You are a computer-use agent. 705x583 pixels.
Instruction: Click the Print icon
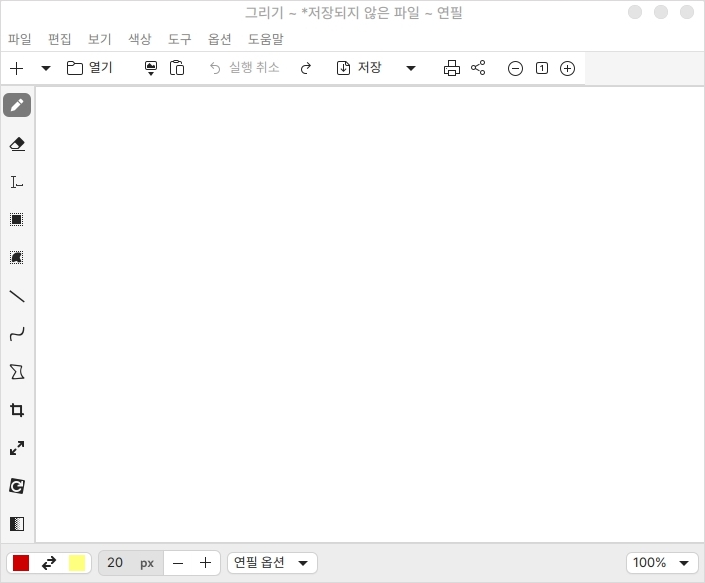(x=452, y=68)
